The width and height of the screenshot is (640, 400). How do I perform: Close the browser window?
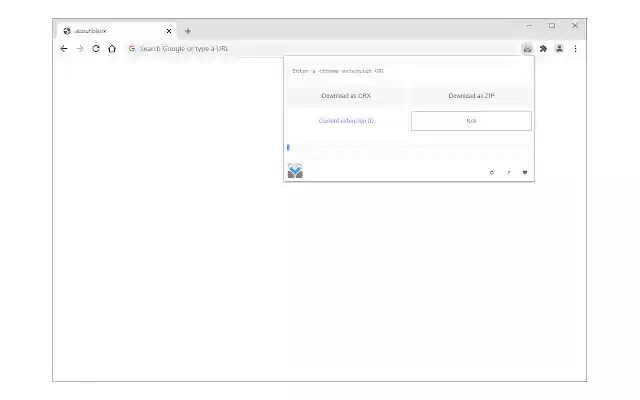(575, 25)
